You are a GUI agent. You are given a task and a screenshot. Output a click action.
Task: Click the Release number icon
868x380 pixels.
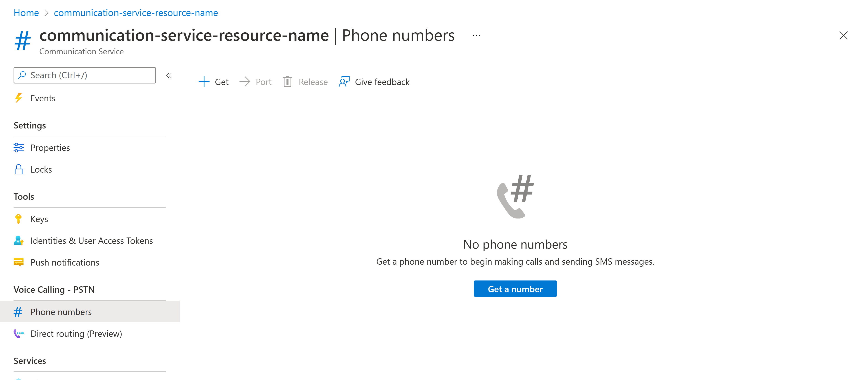(x=288, y=81)
